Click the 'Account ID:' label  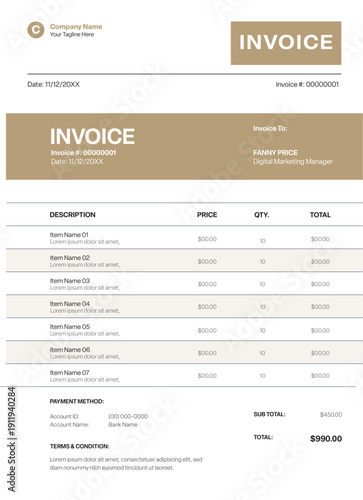coord(65,416)
